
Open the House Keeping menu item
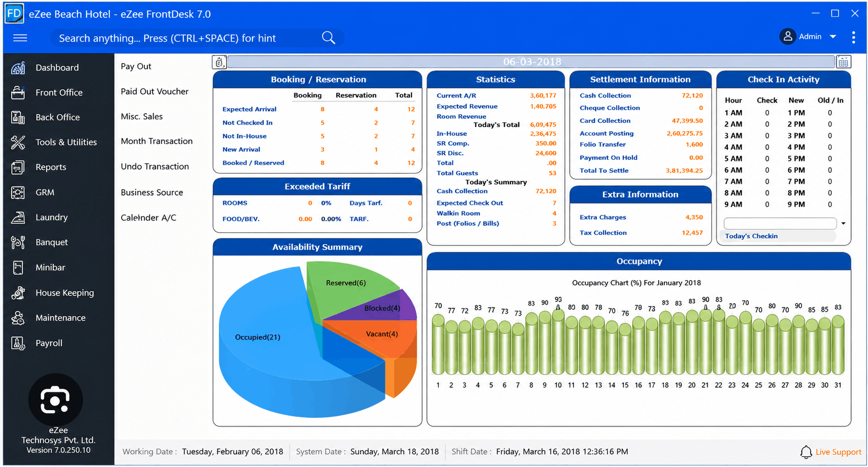(65, 293)
